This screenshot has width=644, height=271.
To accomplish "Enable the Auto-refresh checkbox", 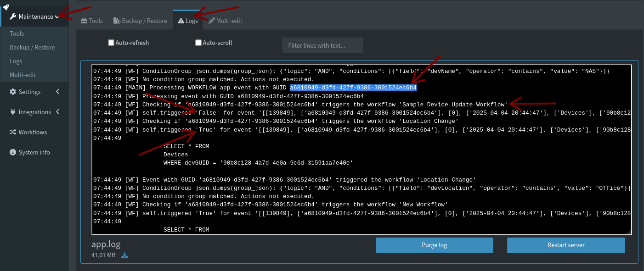I will click(111, 42).
